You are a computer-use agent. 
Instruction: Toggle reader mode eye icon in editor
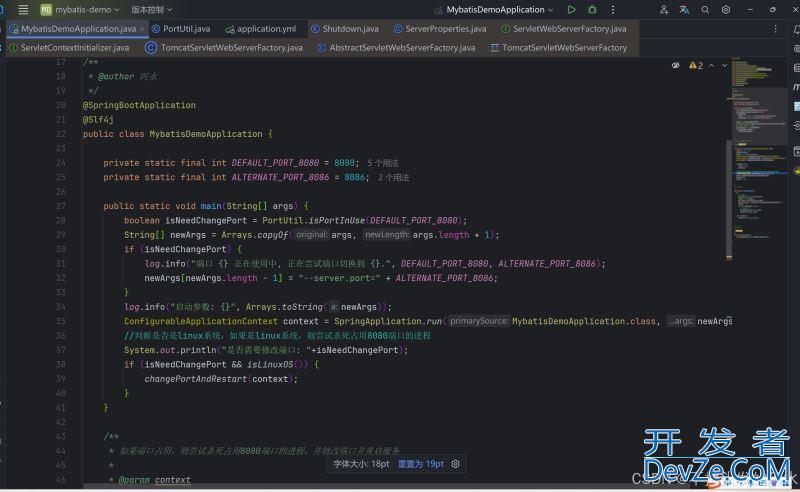tap(676, 65)
